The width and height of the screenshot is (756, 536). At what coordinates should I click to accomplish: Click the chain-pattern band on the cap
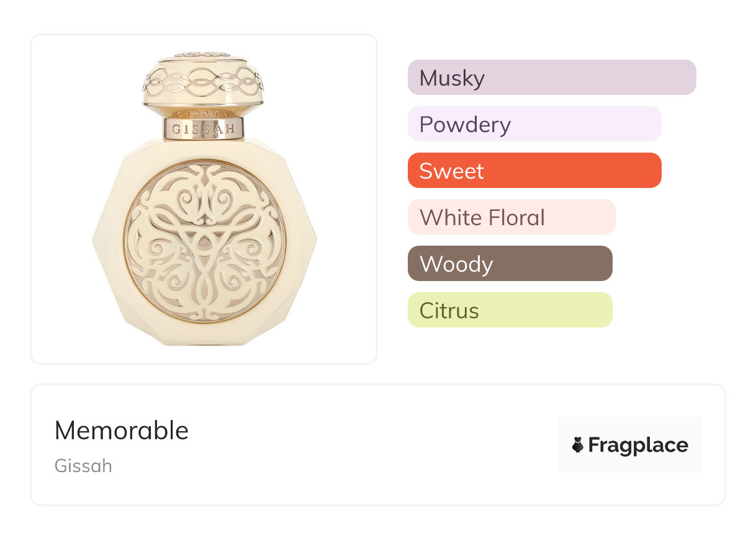click(x=204, y=82)
